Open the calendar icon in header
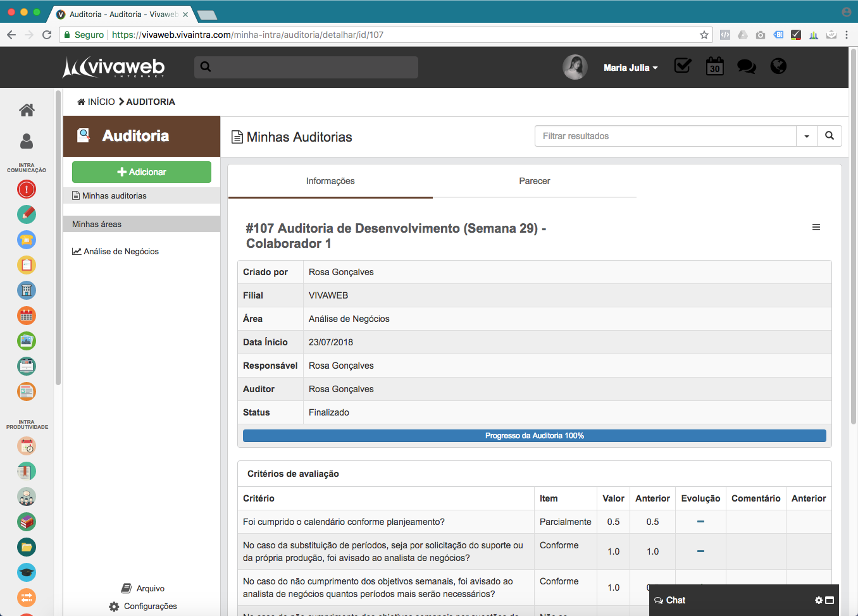 point(714,66)
